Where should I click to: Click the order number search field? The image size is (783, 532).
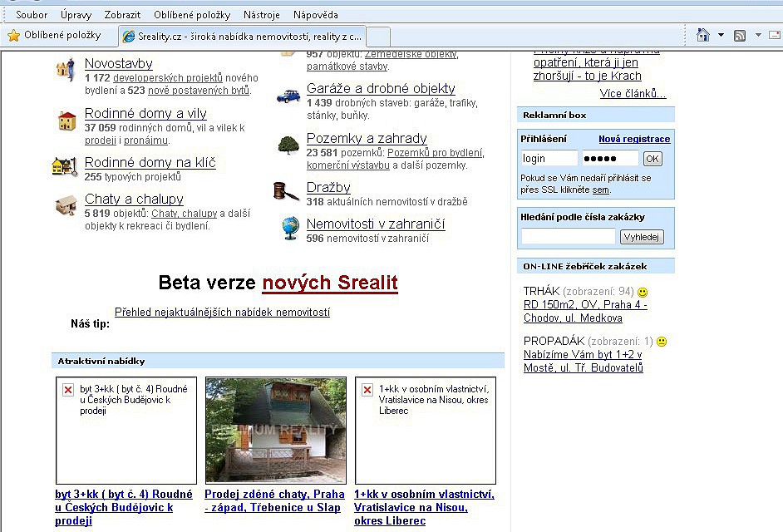(568, 237)
